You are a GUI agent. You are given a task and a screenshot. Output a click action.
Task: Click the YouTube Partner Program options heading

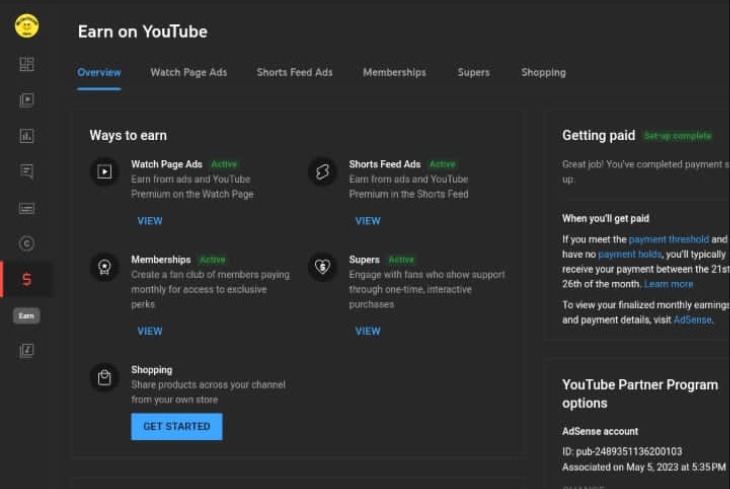click(x=640, y=394)
